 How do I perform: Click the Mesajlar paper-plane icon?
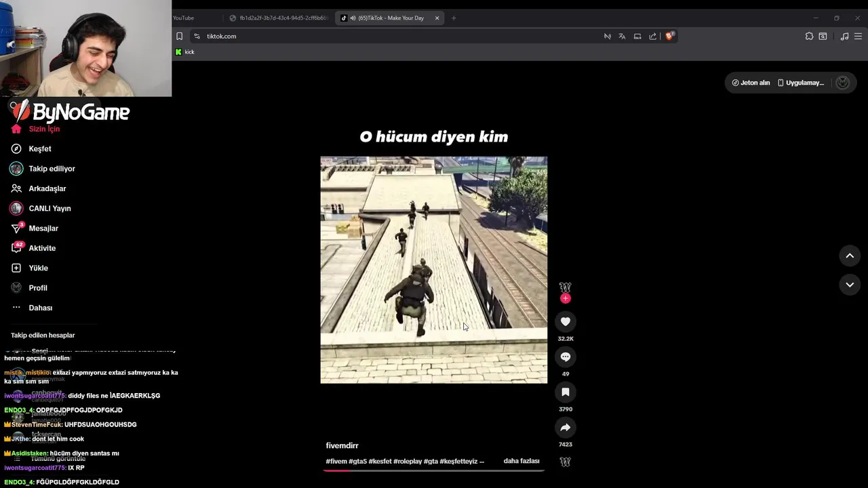click(x=16, y=228)
